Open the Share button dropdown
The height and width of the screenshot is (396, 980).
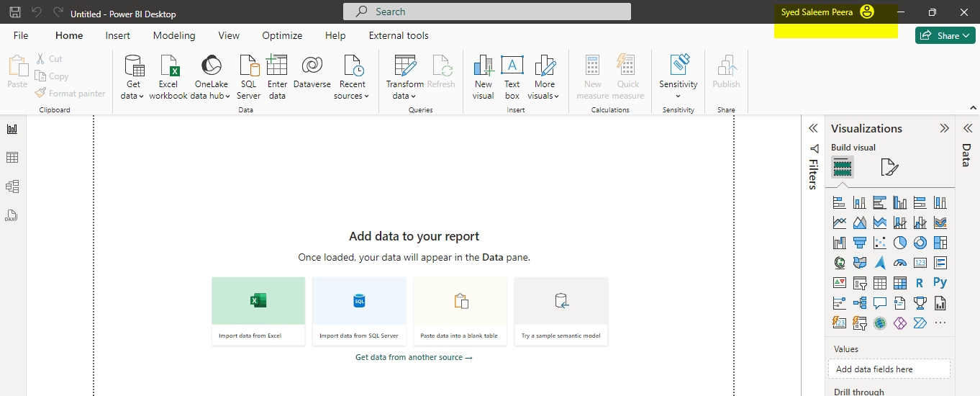(945, 35)
